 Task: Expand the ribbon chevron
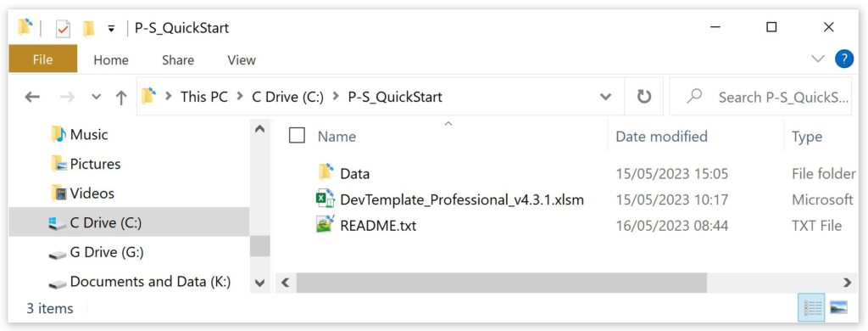tap(818, 59)
